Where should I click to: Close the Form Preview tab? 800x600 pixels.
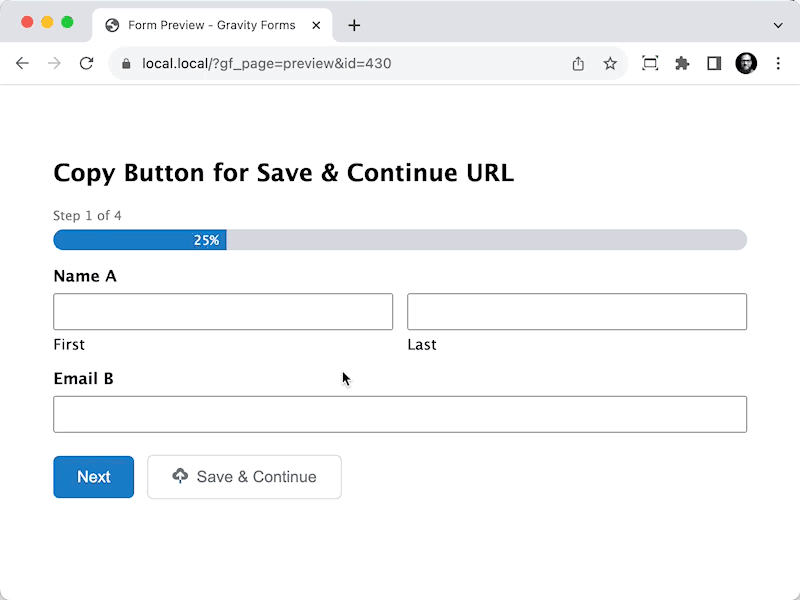316,25
